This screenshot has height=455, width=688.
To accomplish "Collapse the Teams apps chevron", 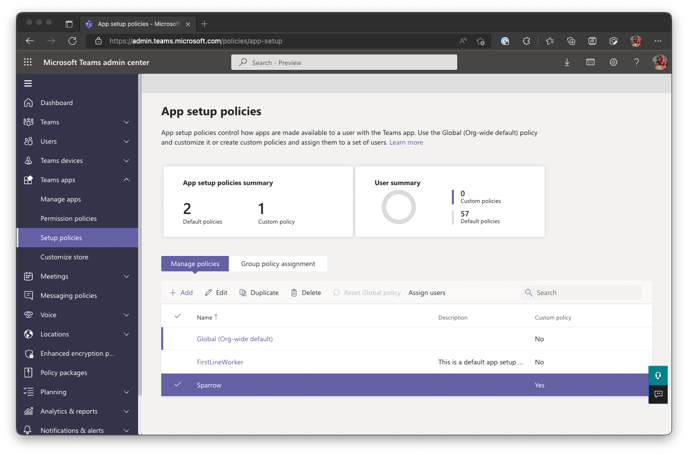I will (126, 180).
